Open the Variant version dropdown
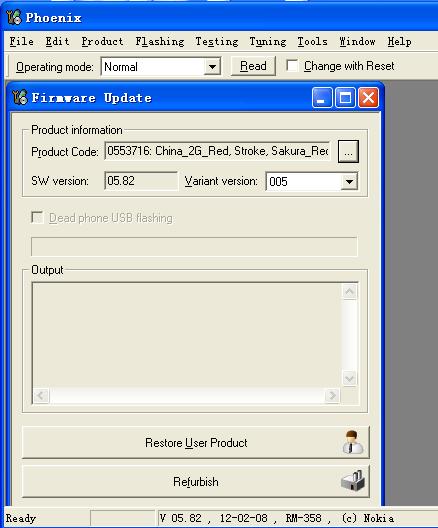This screenshot has height=528, width=438. (x=349, y=182)
